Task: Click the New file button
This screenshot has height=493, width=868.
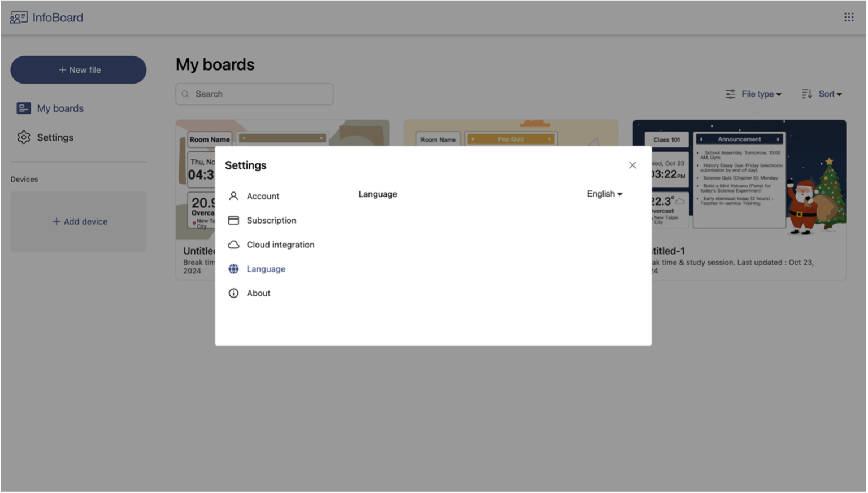Action: (79, 70)
